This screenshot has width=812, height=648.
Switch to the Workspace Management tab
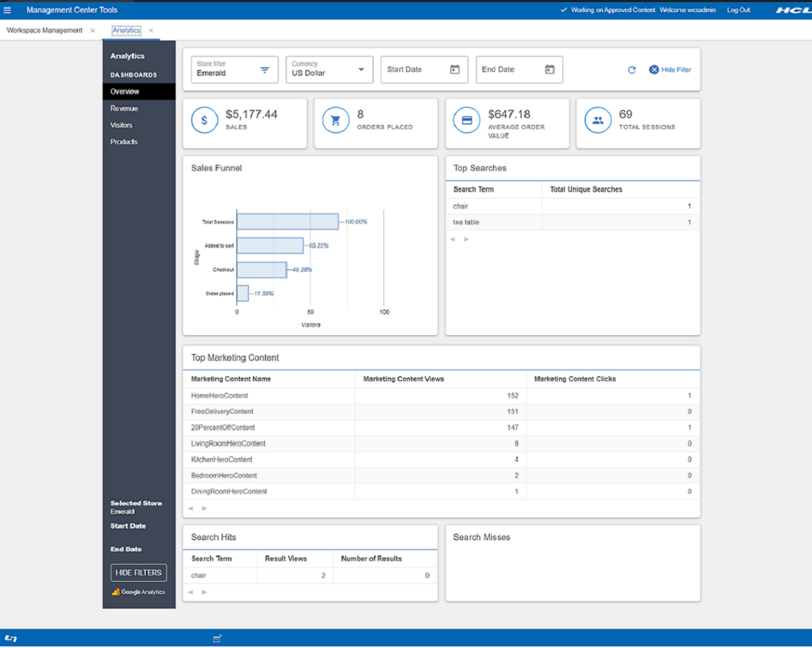(45, 31)
